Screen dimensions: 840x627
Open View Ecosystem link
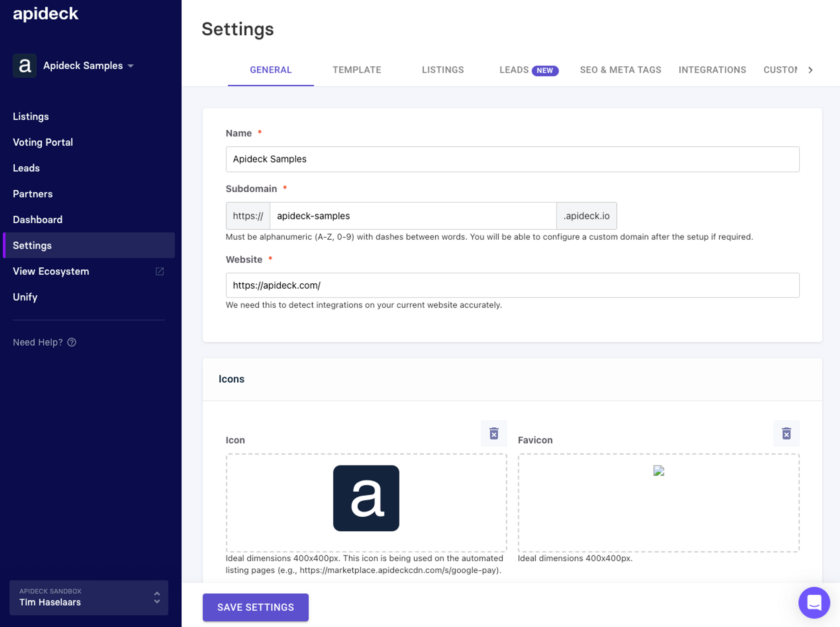point(51,271)
